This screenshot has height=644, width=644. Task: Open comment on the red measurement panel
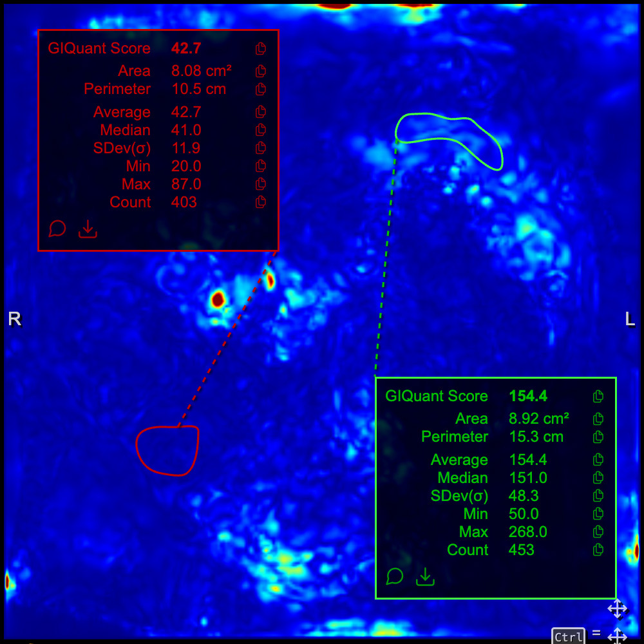pyautogui.click(x=57, y=229)
